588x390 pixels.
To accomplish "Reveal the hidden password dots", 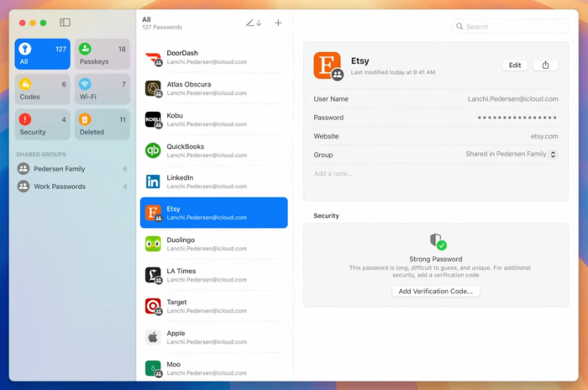I will click(x=517, y=118).
